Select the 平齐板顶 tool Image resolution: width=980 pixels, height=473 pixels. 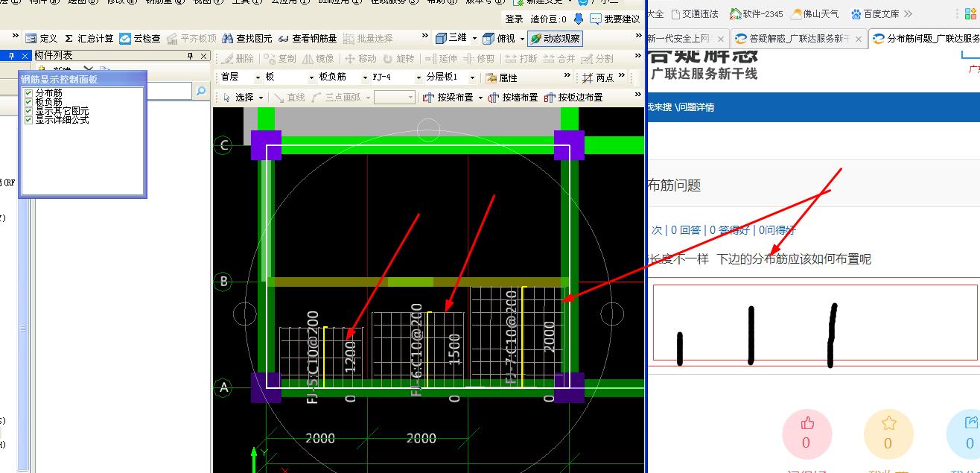(192, 38)
